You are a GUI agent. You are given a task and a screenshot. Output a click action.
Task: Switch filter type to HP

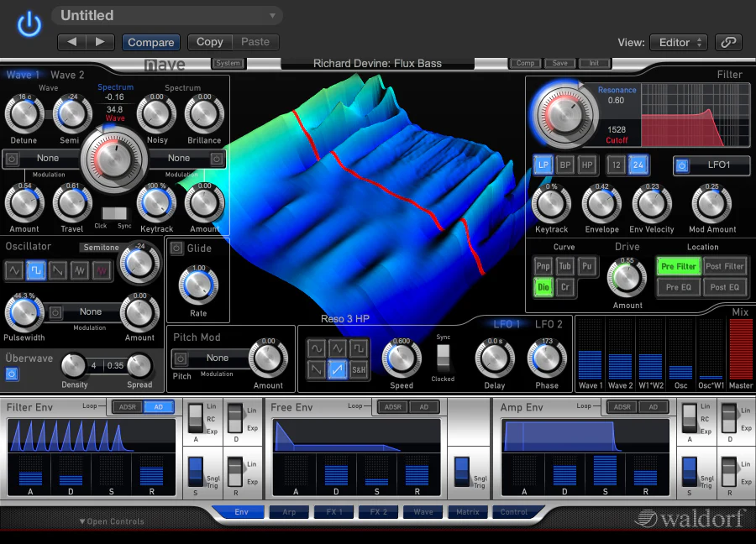(587, 165)
